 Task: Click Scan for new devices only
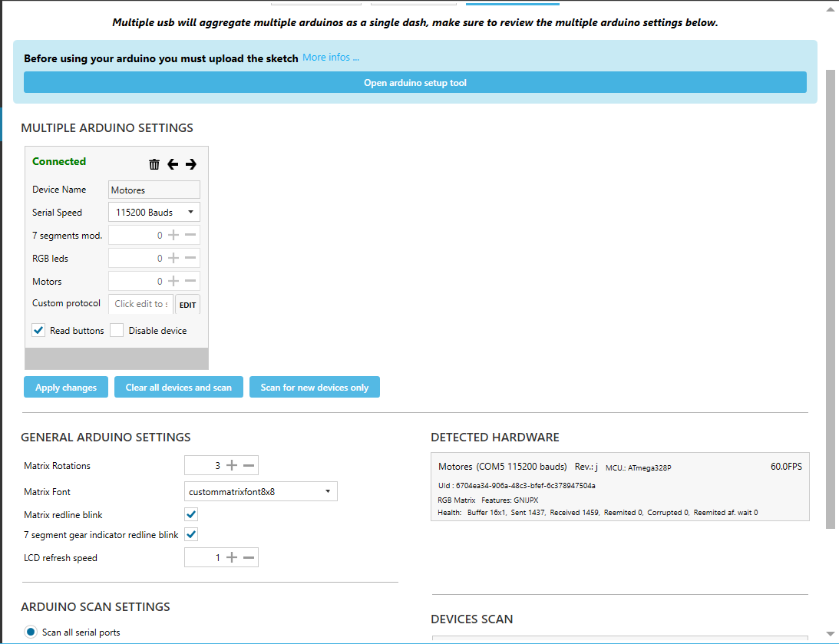[315, 388]
